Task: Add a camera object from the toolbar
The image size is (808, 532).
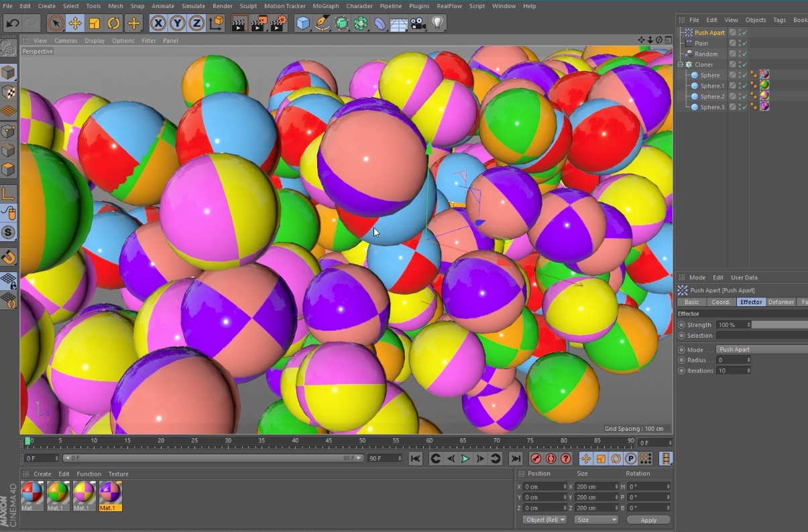Action: click(x=417, y=23)
